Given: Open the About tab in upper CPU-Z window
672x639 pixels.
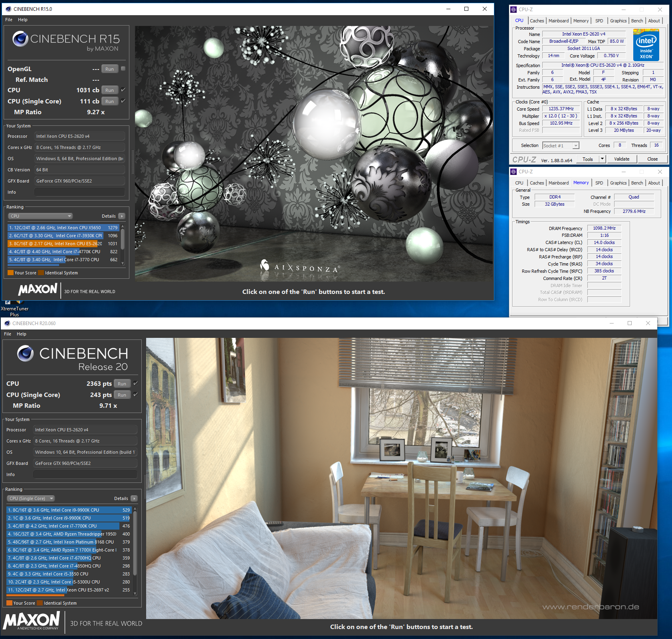Looking at the screenshot, I should 654,21.
